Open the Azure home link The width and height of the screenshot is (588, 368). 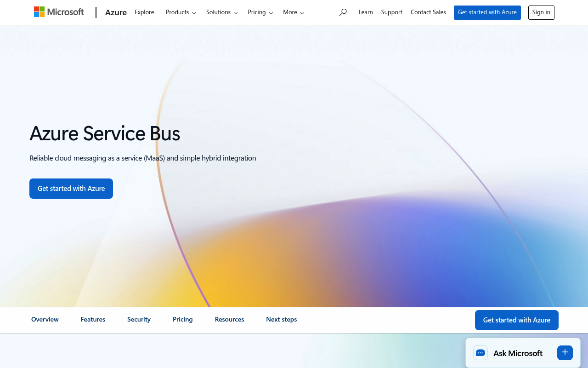pyautogui.click(x=116, y=12)
